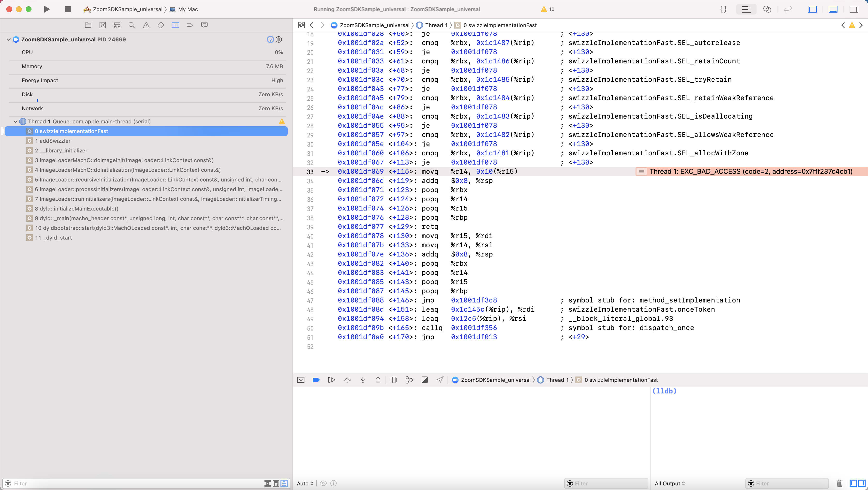Collapse Thread 1 disclosure triangle
The image size is (868, 490).
pos(15,121)
